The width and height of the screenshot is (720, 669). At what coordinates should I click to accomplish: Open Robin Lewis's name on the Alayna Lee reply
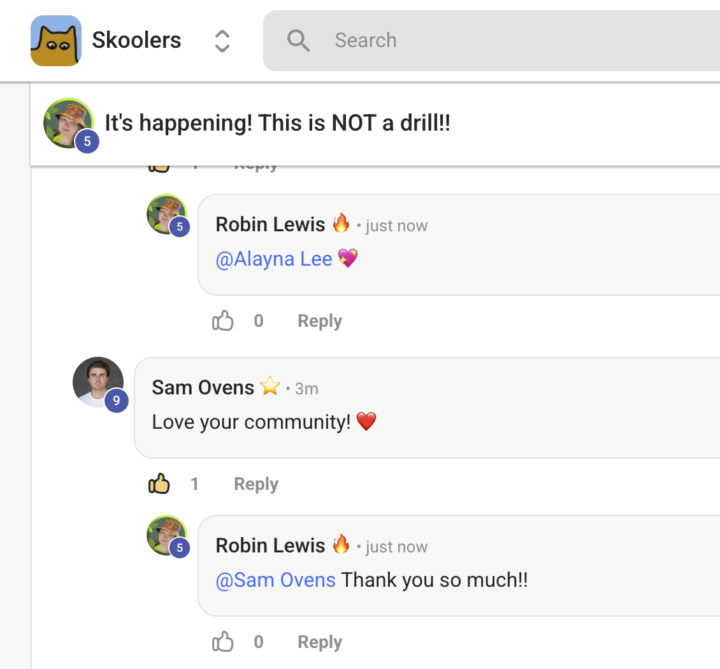[x=270, y=225]
